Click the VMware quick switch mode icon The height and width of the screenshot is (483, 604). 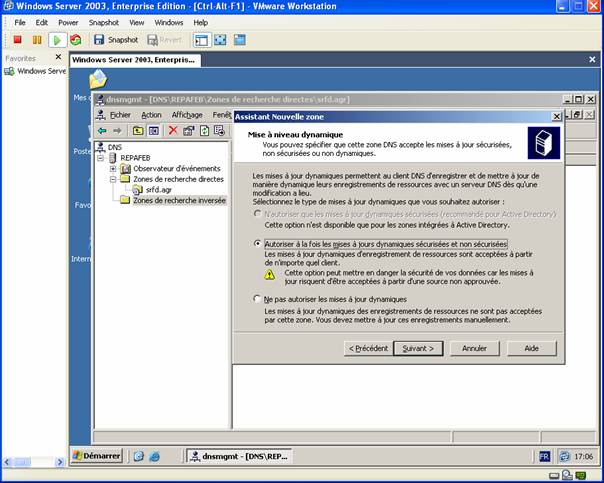tap(240, 40)
